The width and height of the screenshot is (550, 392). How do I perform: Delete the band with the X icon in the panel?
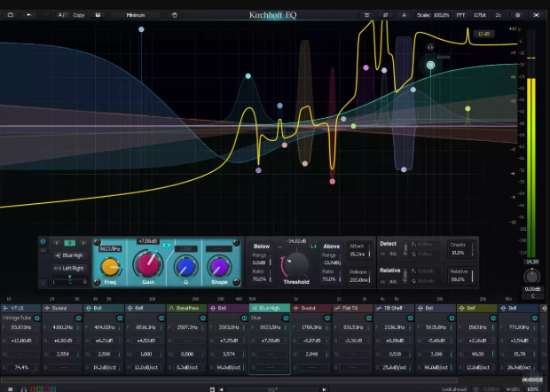point(43,283)
